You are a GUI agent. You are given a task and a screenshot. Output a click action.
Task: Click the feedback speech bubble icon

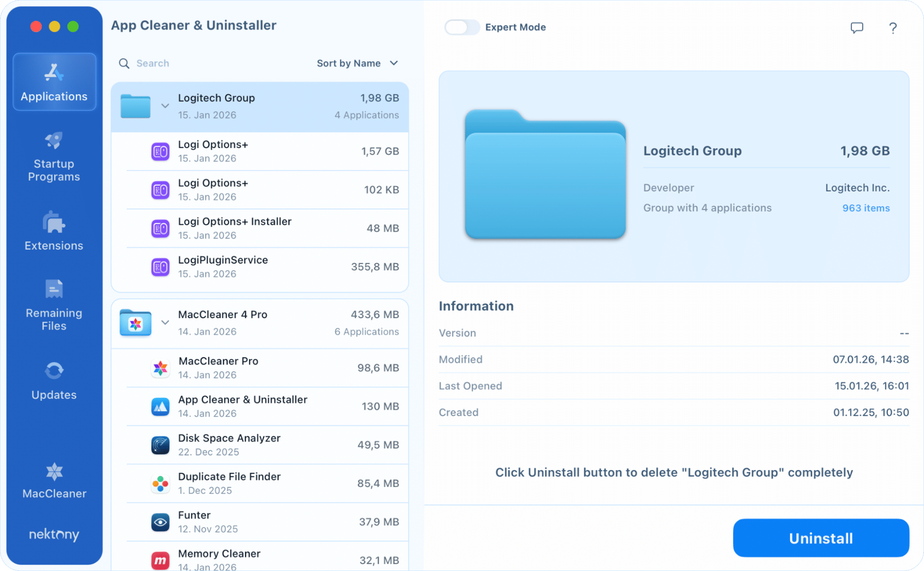856,28
